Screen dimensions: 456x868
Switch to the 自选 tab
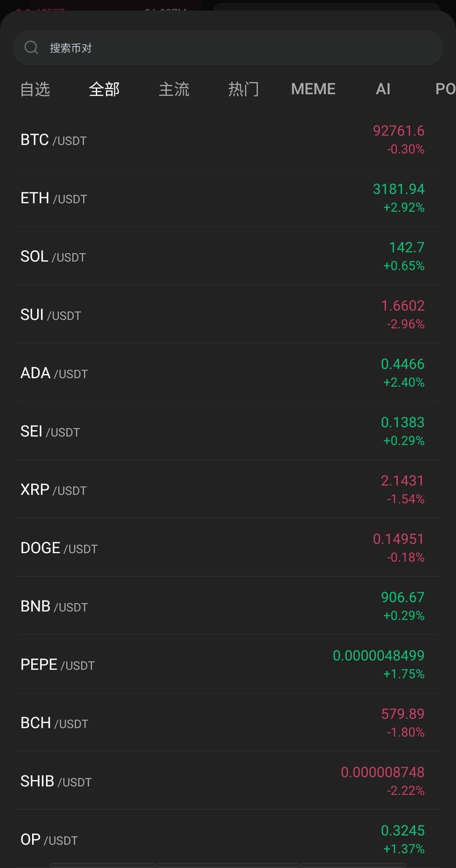point(35,89)
